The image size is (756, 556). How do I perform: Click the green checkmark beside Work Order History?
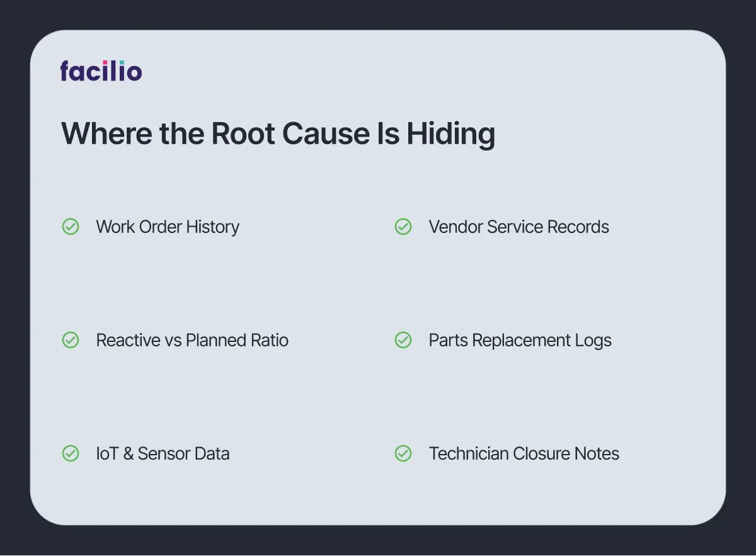pyautogui.click(x=71, y=227)
